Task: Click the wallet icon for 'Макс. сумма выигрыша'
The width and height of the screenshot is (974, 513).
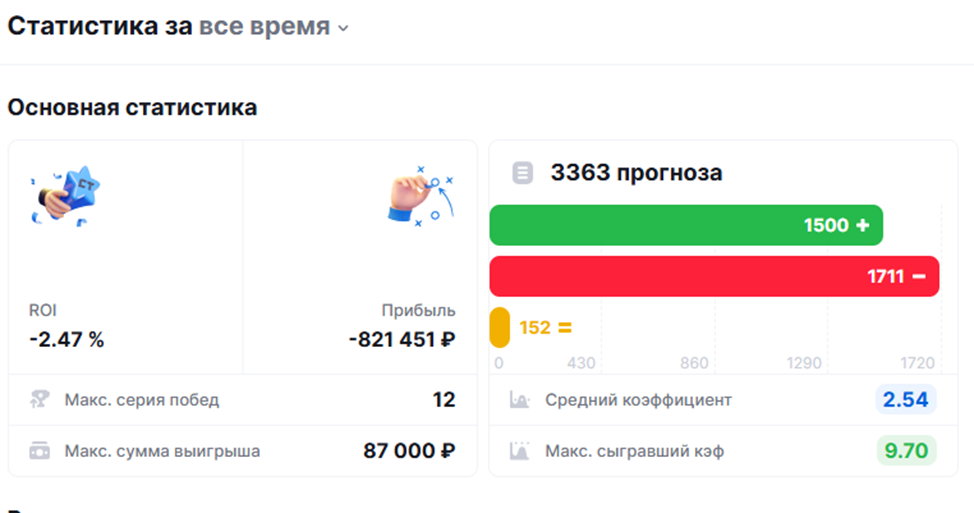Action: pos(39,451)
